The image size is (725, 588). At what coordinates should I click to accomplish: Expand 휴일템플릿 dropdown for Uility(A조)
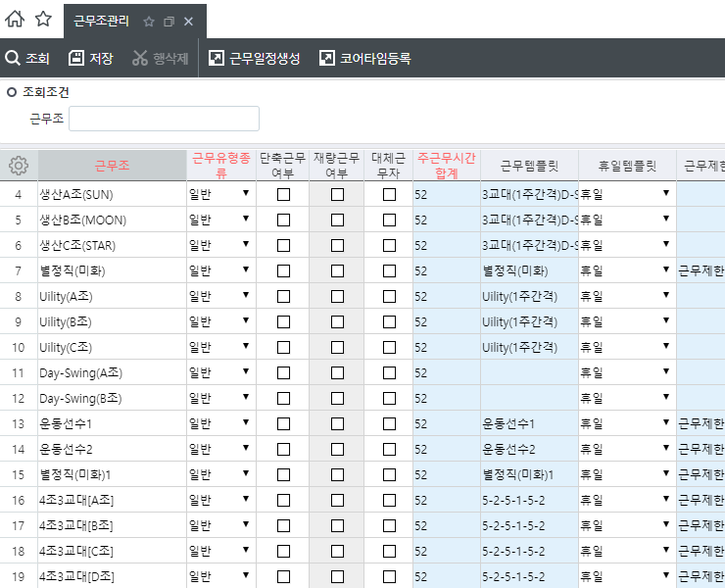[665, 296]
